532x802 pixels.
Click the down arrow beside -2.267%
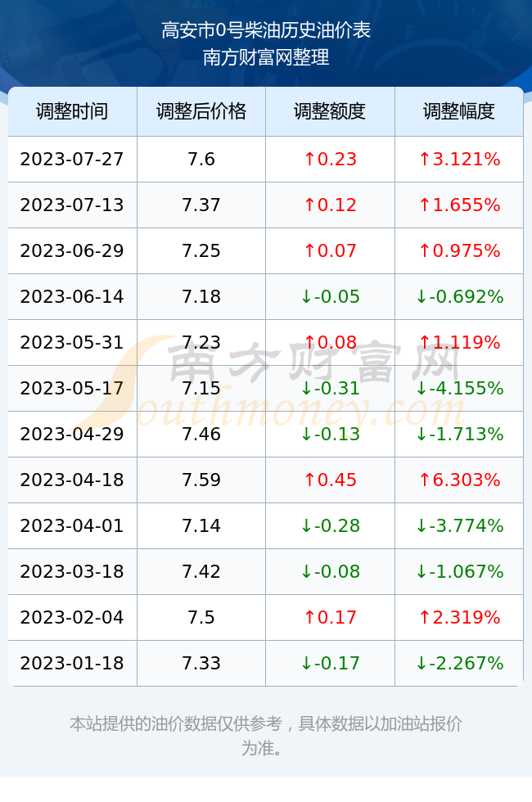click(422, 664)
